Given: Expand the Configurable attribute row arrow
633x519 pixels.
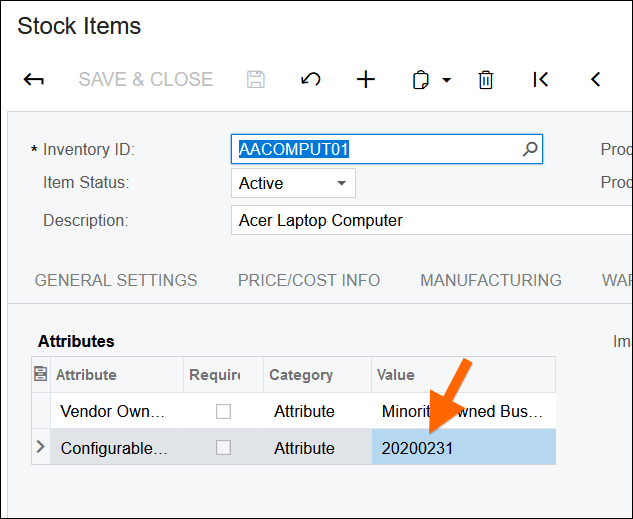Looking at the screenshot, I should 41,447.
